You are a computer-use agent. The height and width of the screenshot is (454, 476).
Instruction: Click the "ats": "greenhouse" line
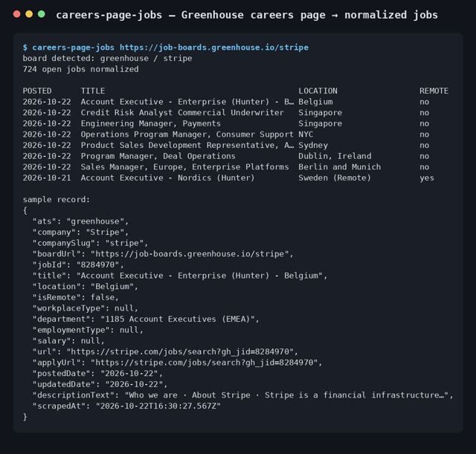80,221
